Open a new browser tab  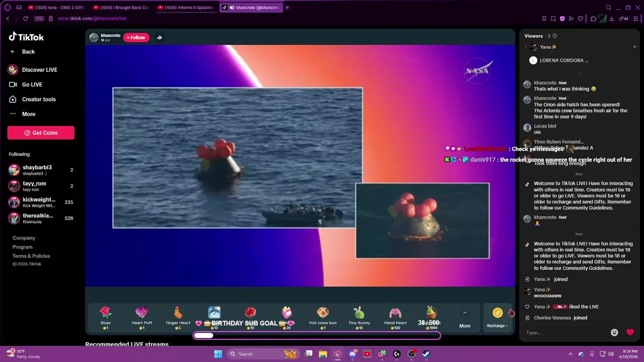(x=287, y=8)
